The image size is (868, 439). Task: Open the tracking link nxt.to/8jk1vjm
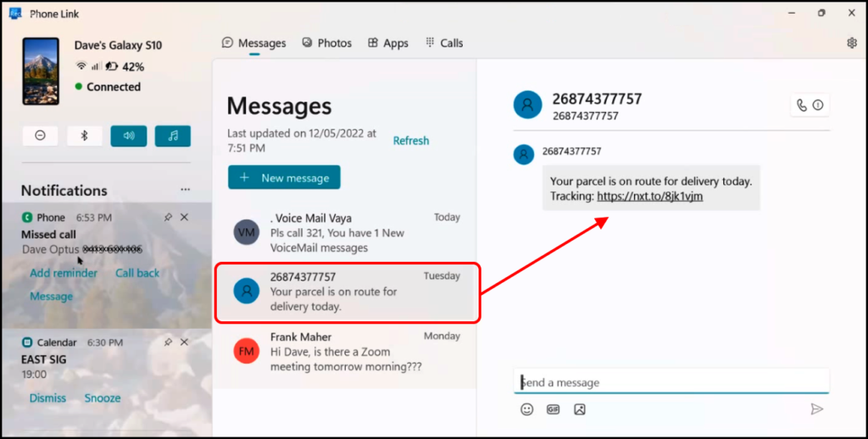pos(650,196)
